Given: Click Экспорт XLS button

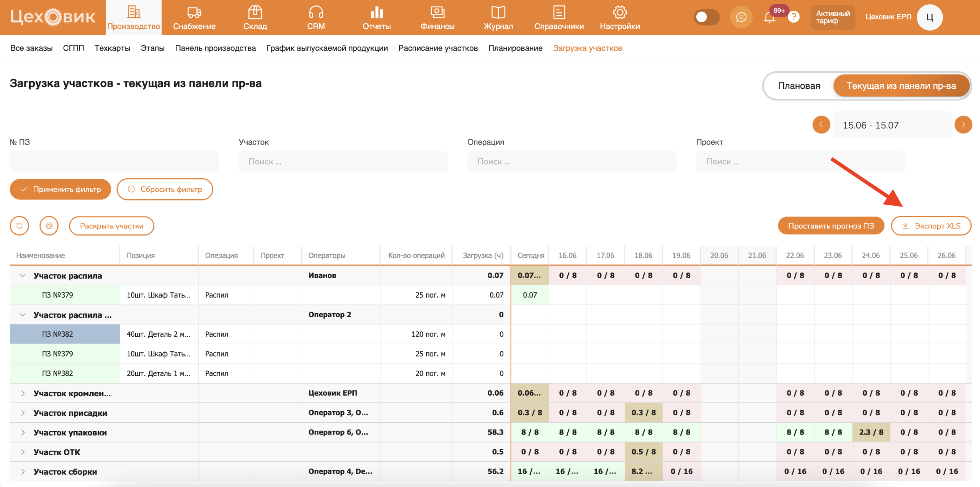Looking at the screenshot, I should (x=931, y=226).
